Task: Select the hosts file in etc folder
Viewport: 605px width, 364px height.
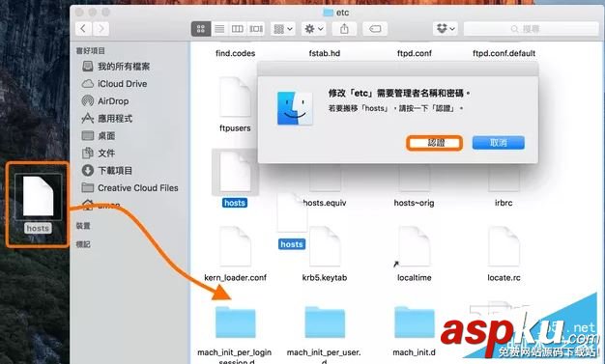Action: tap(235, 172)
